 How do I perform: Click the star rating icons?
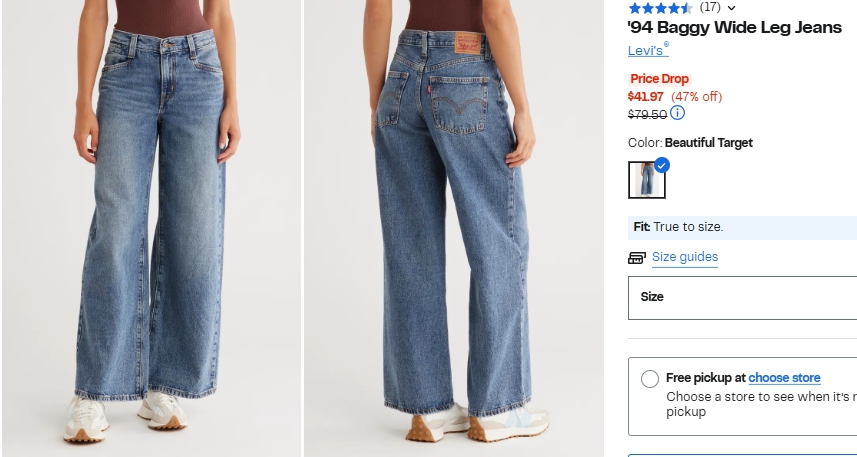click(661, 8)
